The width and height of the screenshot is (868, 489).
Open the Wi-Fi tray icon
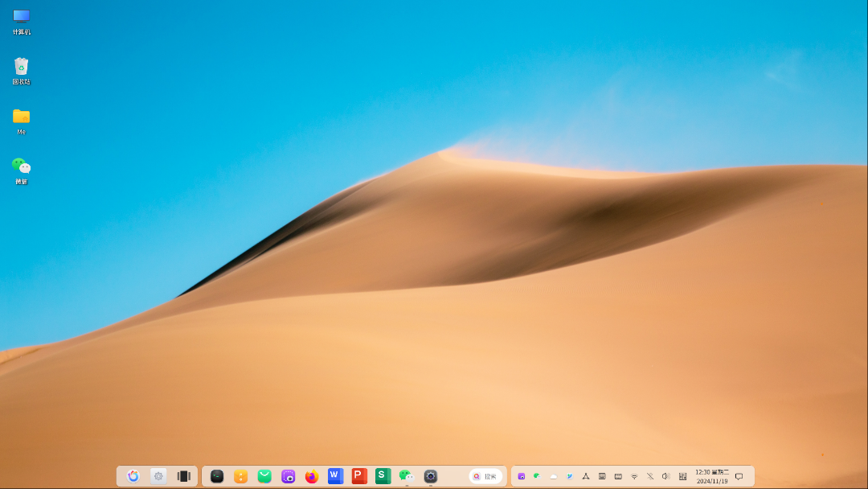coord(634,476)
